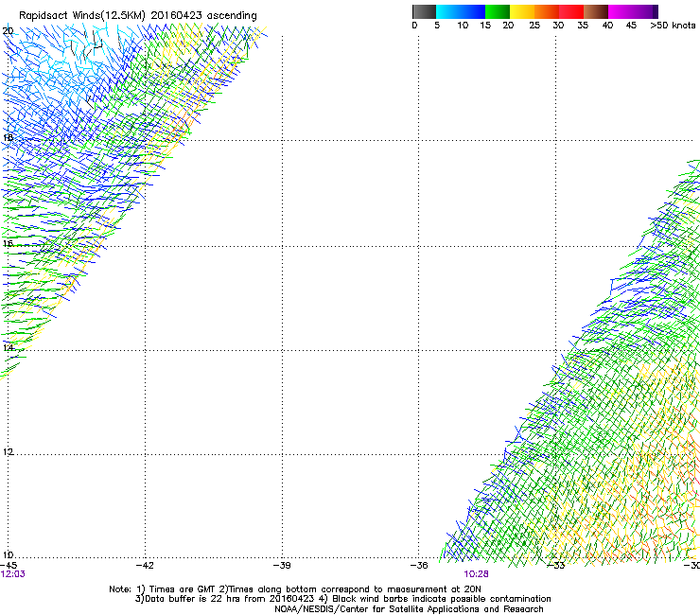Click the legend tick label '40'
Viewport: 700px width, 615px height.
(x=607, y=26)
